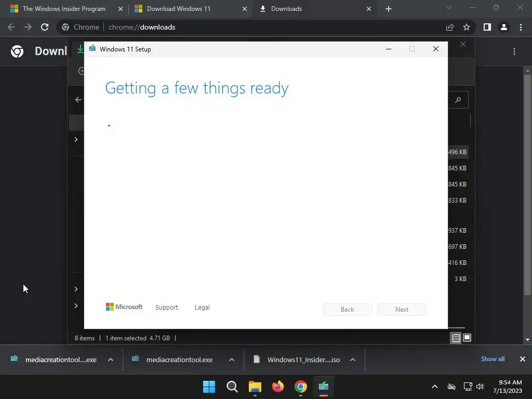Open taskbar Search
This screenshot has width=532, height=399.
[x=232, y=387]
